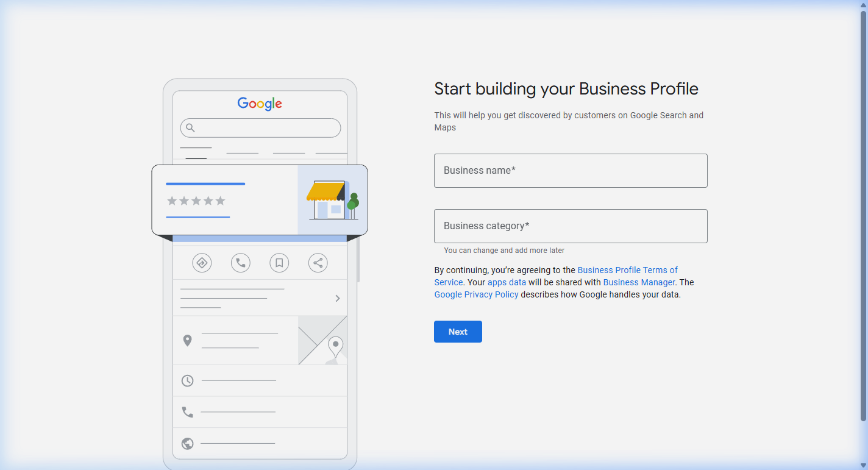Click the magnifier search icon in illustration
This screenshot has height=470, width=868.
click(190, 128)
